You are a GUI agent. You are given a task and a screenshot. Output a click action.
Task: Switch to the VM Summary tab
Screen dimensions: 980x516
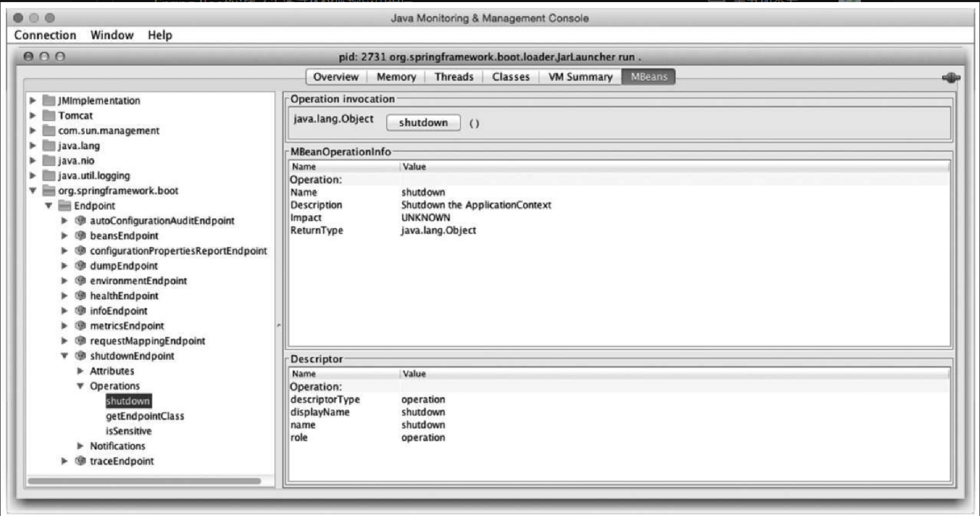pos(581,77)
